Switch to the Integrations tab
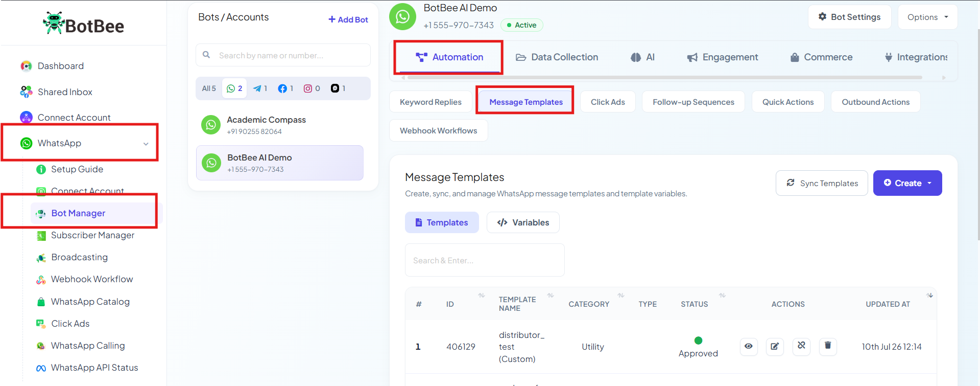 pos(916,57)
